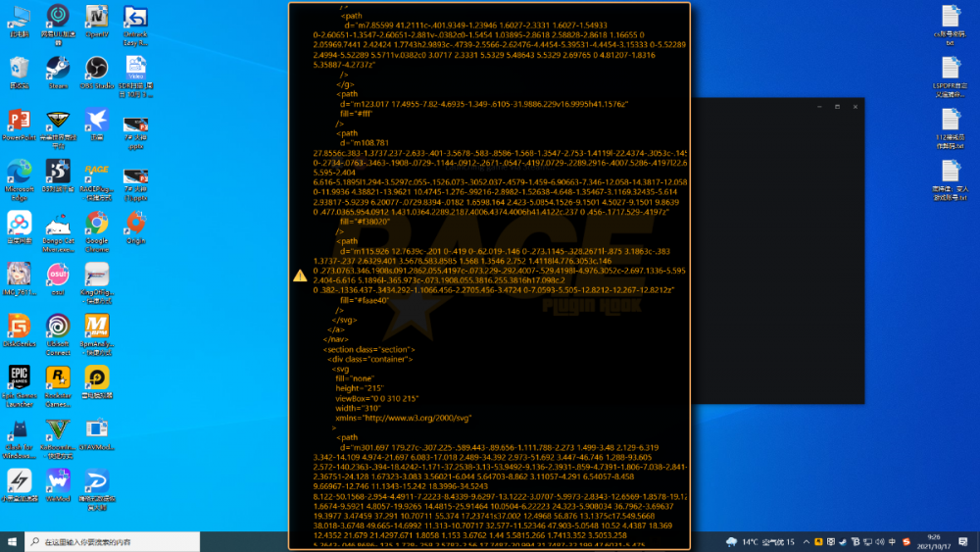This screenshot has height=552, width=980.
Task: Launch OBS Studio from the desktop
Action: 97,74
